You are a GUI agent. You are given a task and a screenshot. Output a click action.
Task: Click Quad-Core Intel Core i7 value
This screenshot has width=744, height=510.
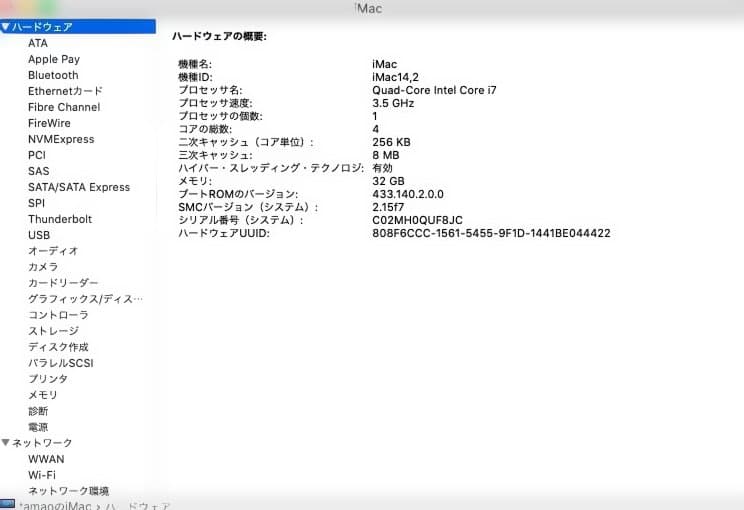point(434,90)
